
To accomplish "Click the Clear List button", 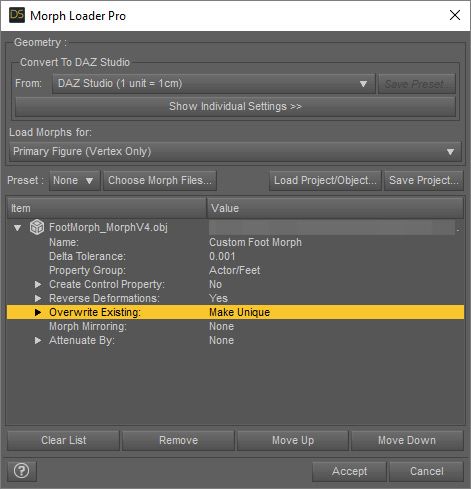I will (x=63, y=440).
